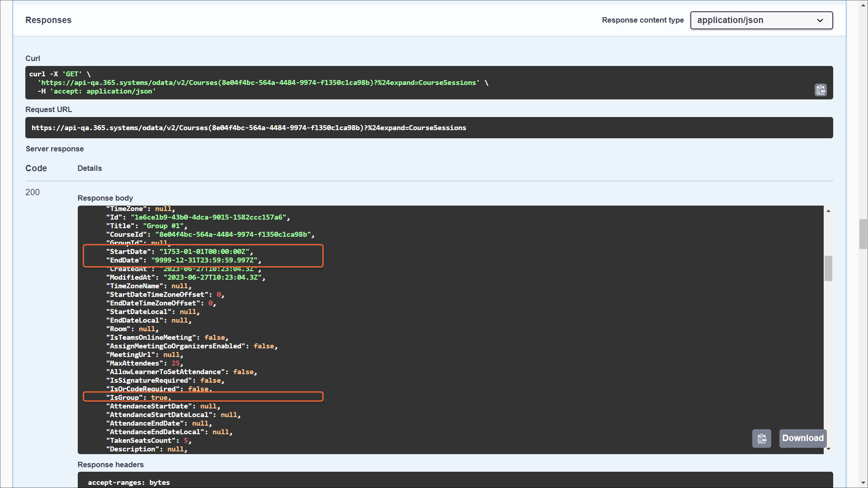Screen dimensions: 868x488
Task: Click the Responses section heading
Action: 48,20
